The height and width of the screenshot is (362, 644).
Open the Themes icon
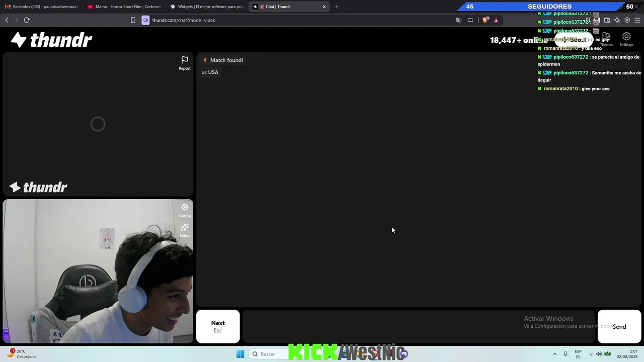(x=606, y=37)
